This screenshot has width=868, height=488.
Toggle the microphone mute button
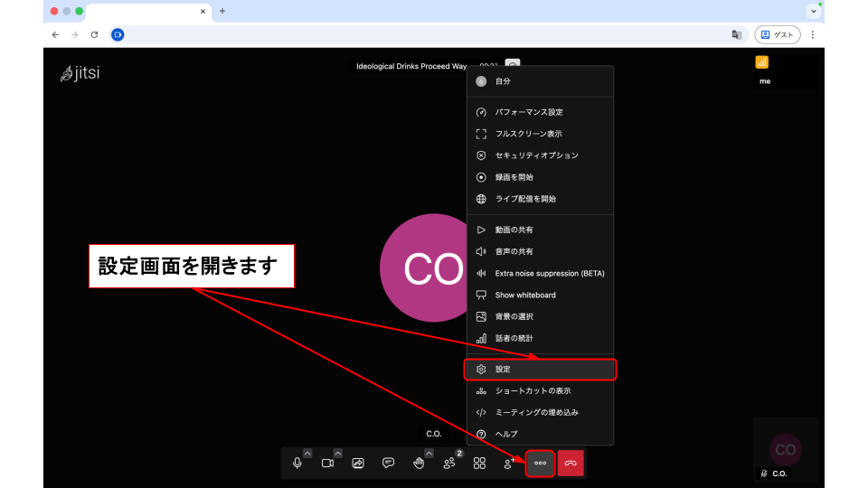[297, 463]
